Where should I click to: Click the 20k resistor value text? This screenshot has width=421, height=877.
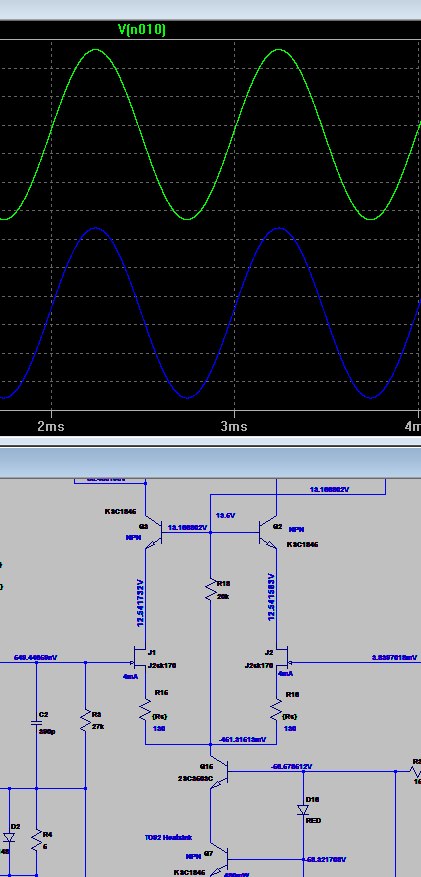point(223,597)
